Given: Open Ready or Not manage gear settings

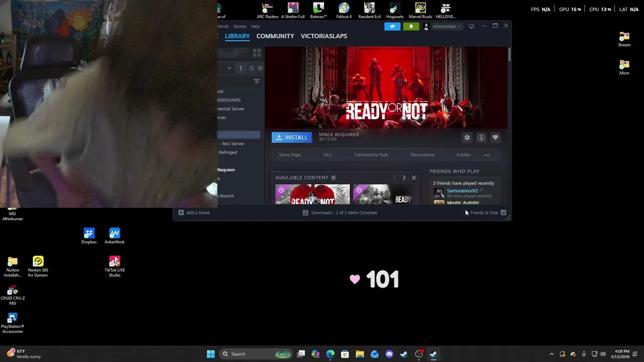Looking at the screenshot, I should click(x=467, y=137).
